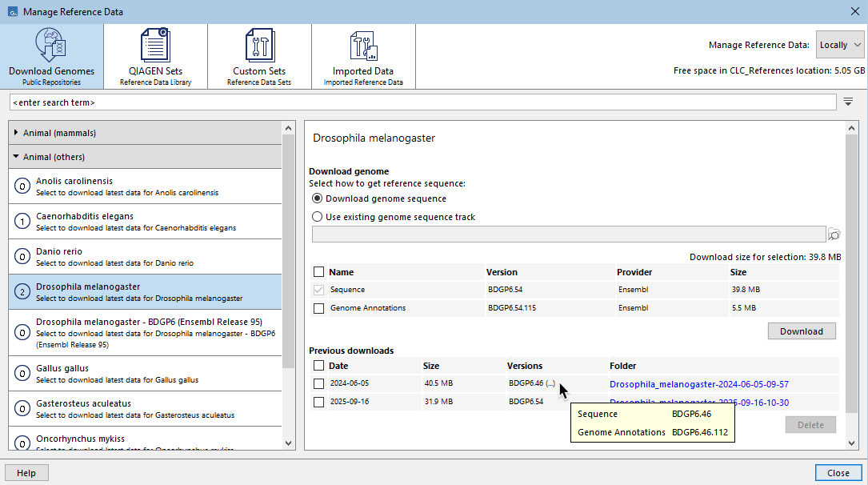Click the '2' download badge on Drosophila melanogaster
Viewport: 868px width, 485px height.
[x=22, y=291]
